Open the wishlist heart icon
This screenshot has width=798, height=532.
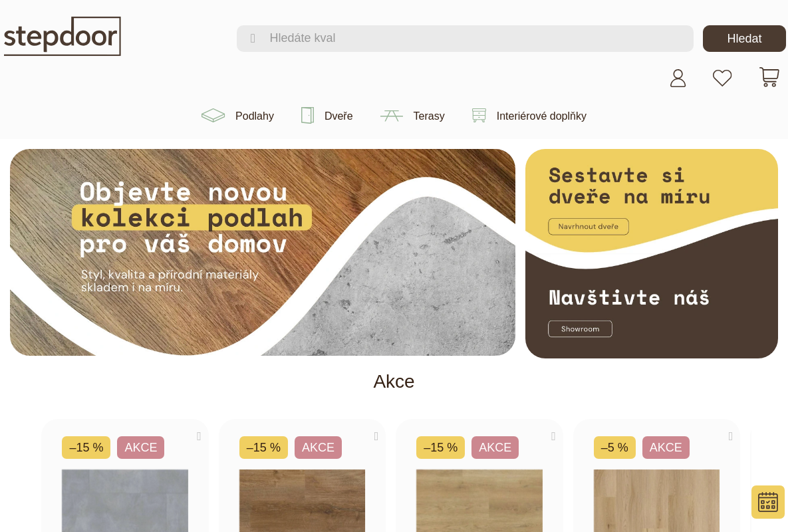coord(722,78)
